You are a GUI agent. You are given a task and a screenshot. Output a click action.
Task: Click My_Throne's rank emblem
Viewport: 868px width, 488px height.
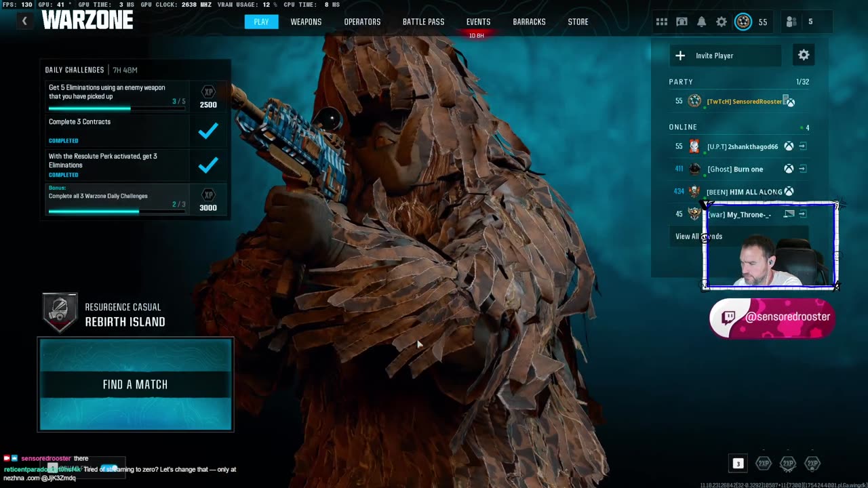694,214
